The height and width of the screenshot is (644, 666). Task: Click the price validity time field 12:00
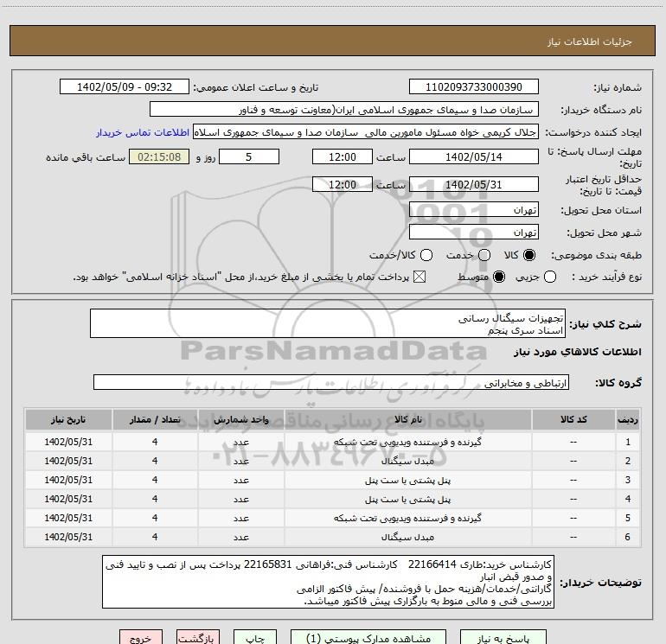[343, 184]
